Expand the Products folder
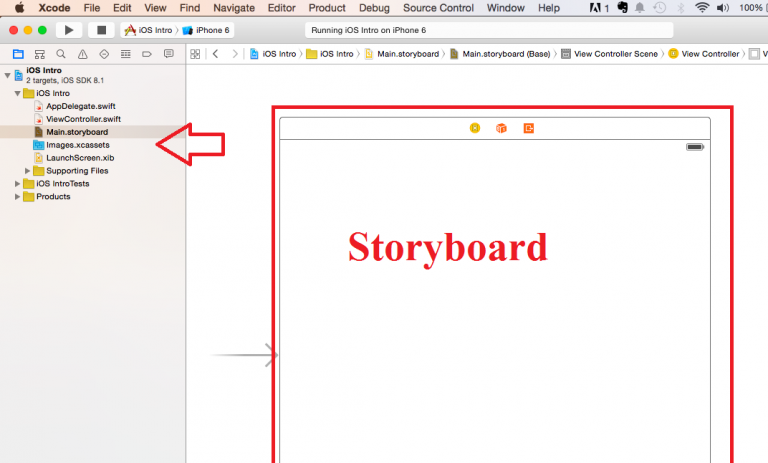Screen dimensions: 768x463 coord(18,197)
